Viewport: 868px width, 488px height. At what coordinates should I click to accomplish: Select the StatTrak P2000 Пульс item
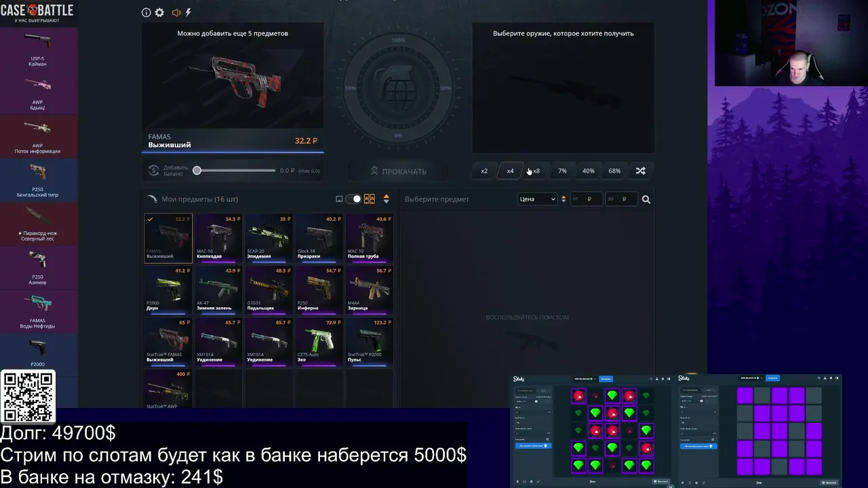(x=369, y=342)
